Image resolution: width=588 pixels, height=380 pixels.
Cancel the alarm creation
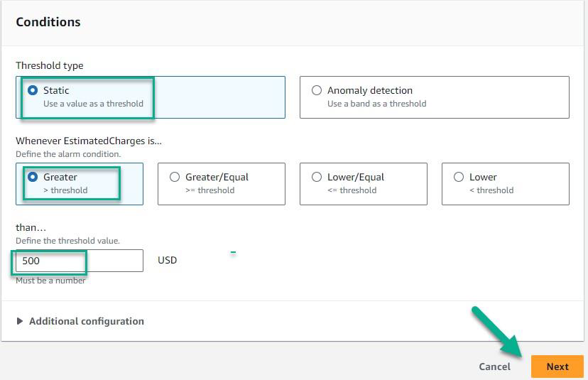tap(494, 367)
